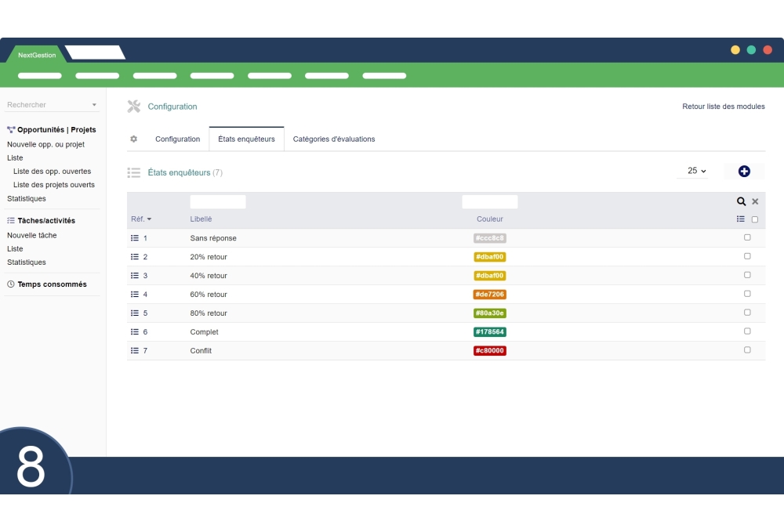Open the Configuration tab
The width and height of the screenshot is (784, 532).
177,139
